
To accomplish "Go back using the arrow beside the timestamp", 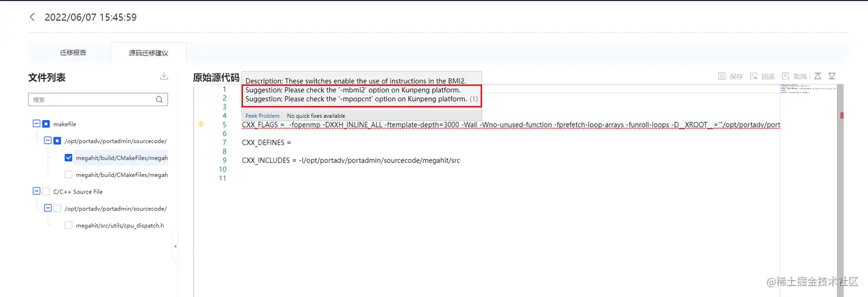I will (x=32, y=17).
